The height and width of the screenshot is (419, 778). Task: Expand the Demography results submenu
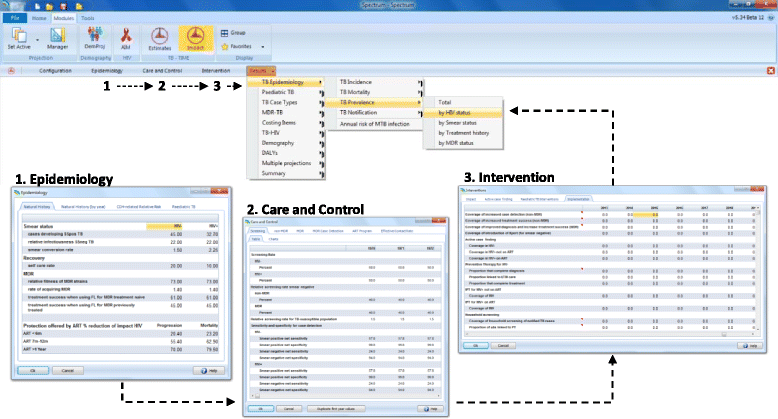(x=286, y=143)
